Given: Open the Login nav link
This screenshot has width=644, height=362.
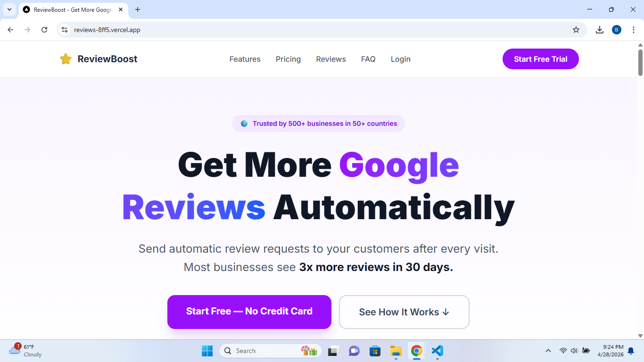Looking at the screenshot, I should point(401,59).
